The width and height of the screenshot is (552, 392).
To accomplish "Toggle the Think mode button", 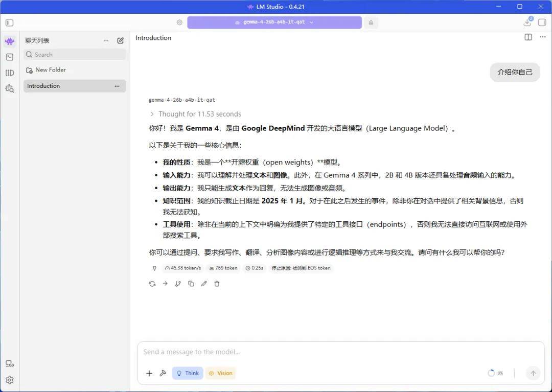I will [x=188, y=374].
